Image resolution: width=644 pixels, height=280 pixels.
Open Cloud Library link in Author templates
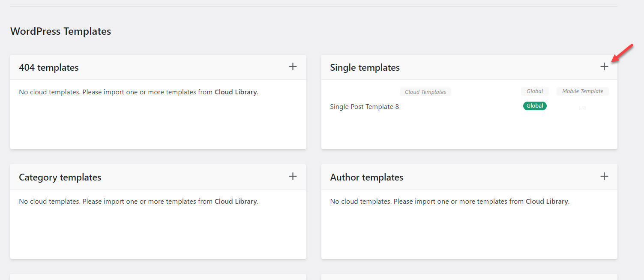click(x=547, y=201)
